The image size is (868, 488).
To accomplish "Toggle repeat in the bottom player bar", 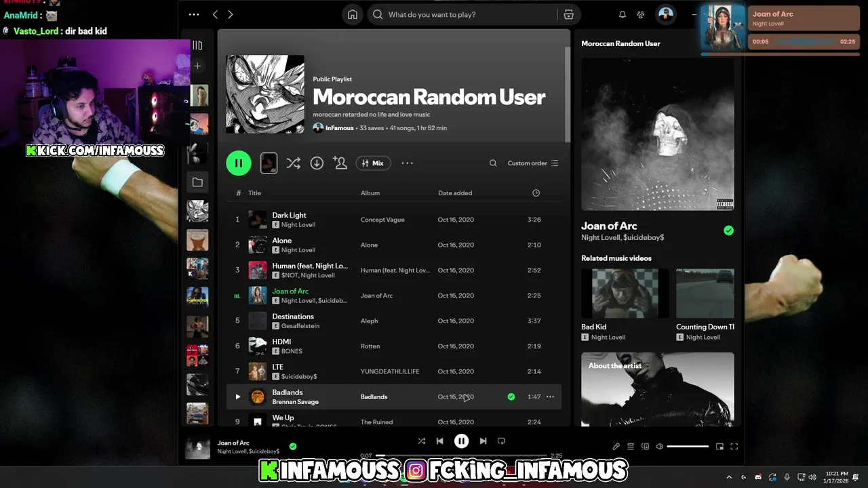I will [501, 441].
